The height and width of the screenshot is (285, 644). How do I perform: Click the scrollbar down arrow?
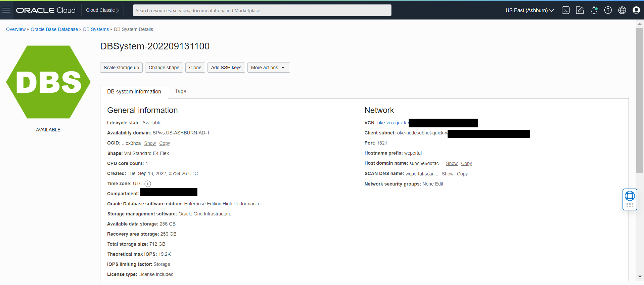(x=640, y=277)
